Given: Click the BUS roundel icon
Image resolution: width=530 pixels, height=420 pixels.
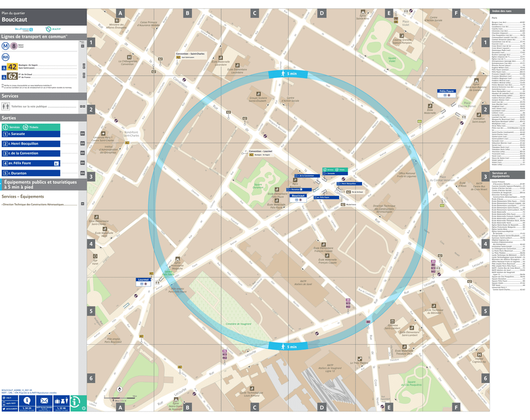Looking at the screenshot, I should click(6, 57).
